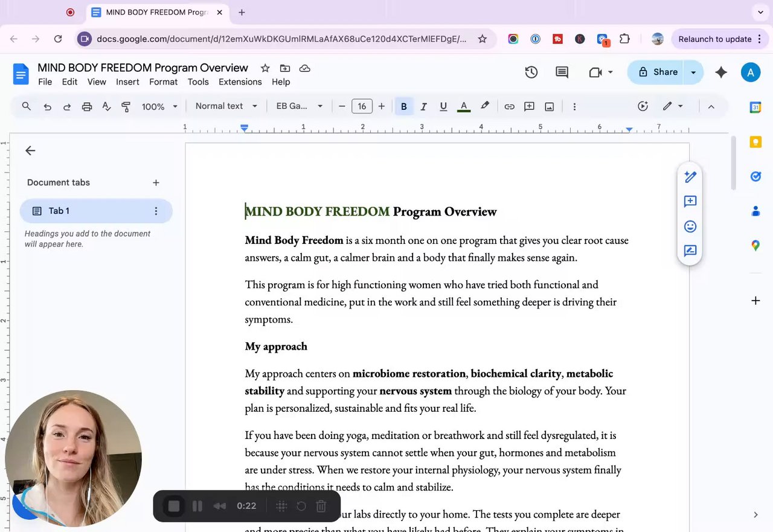Viewport: 773px width, 532px height.
Task: Decrease font size
Action: point(342,107)
